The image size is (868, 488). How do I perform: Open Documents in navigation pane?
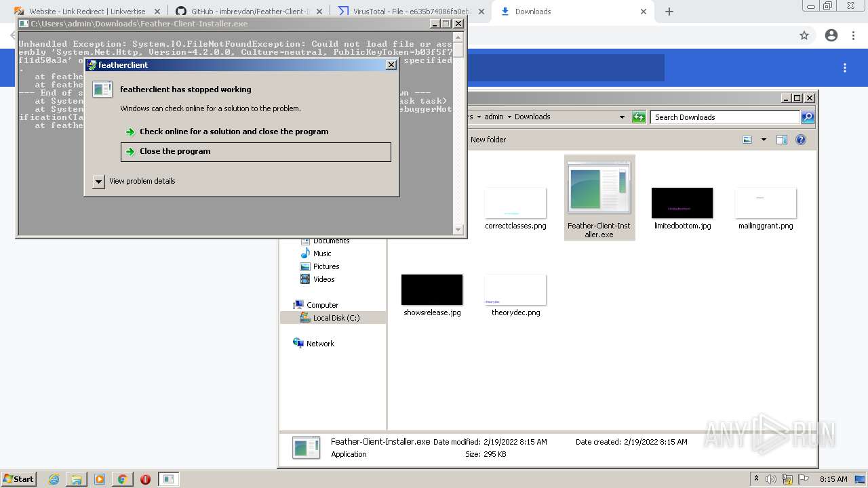pyautogui.click(x=325, y=241)
